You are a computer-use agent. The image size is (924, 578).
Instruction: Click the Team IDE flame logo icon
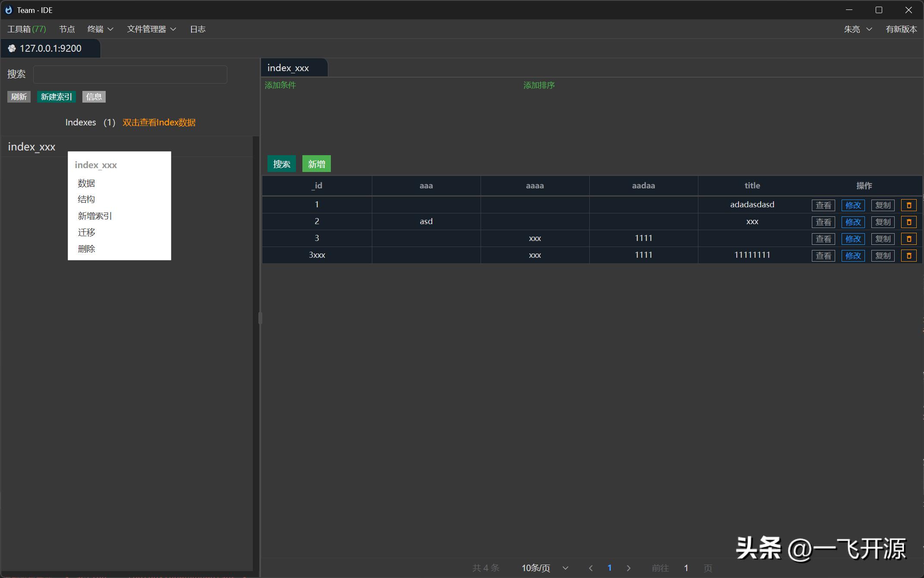9,10
